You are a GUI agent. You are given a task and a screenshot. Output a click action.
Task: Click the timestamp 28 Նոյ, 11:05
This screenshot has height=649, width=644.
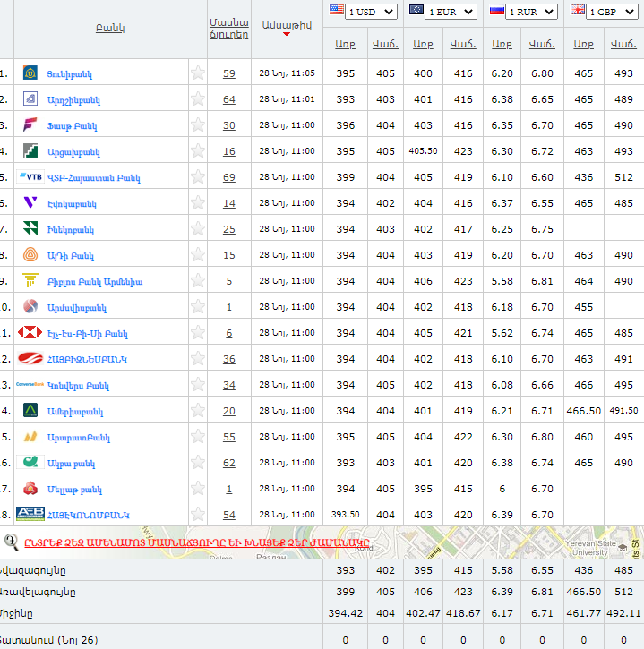[x=287, y=73]
